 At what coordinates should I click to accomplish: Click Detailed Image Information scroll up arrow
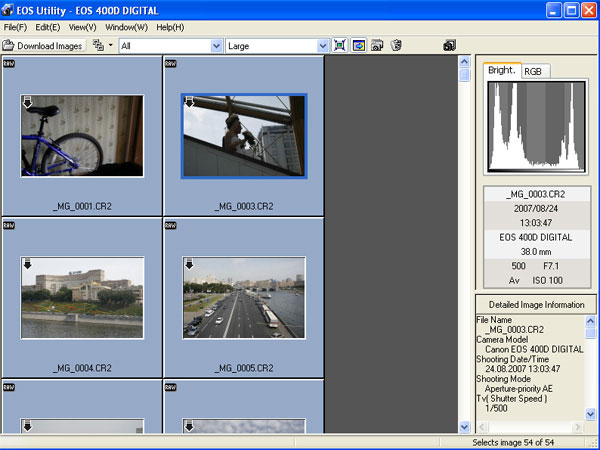point(590,321)
